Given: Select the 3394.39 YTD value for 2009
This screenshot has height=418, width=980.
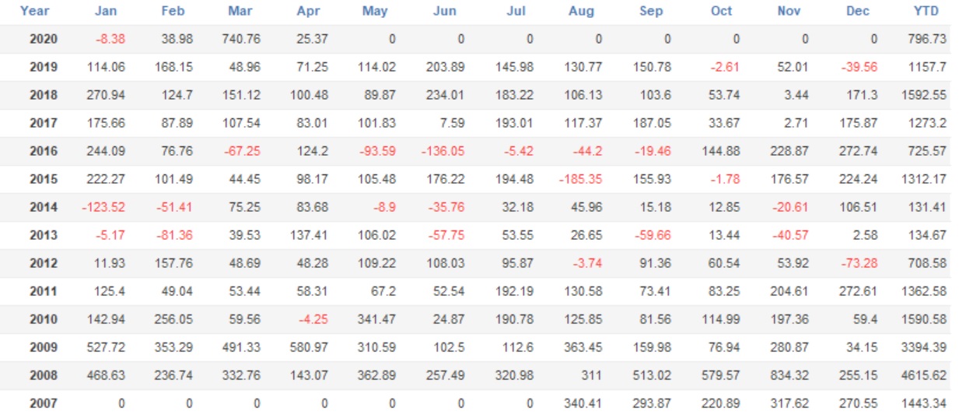Looking at the screenshot, I should (x=927, y=347).
